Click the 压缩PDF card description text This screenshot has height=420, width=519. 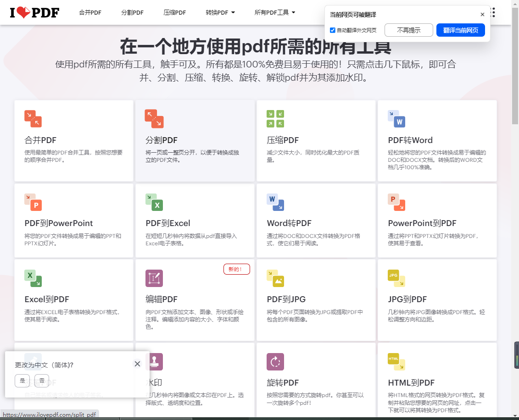[x=313, y=156]
